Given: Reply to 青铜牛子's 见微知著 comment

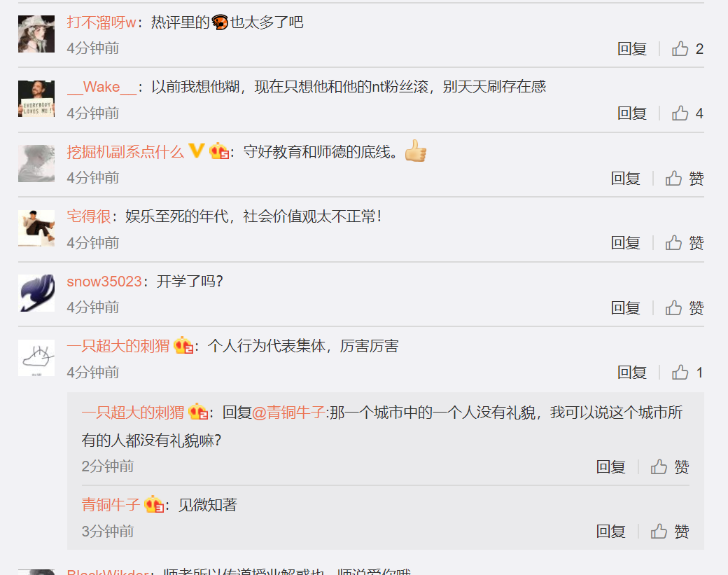Looking at the screenshot, I should click(x=610, y=531).
